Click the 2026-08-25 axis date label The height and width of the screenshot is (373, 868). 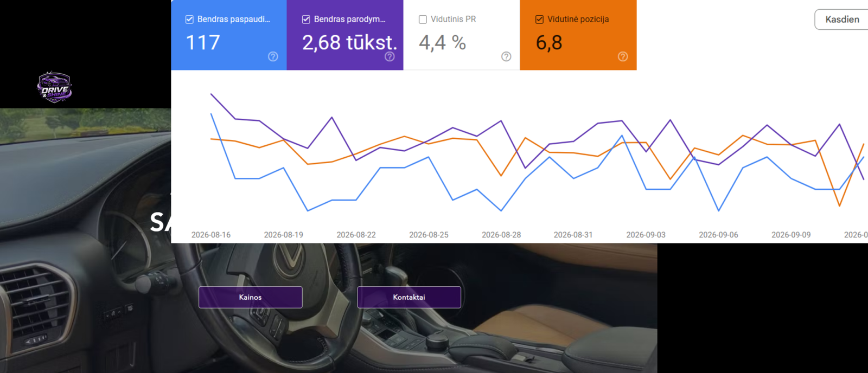429,235
